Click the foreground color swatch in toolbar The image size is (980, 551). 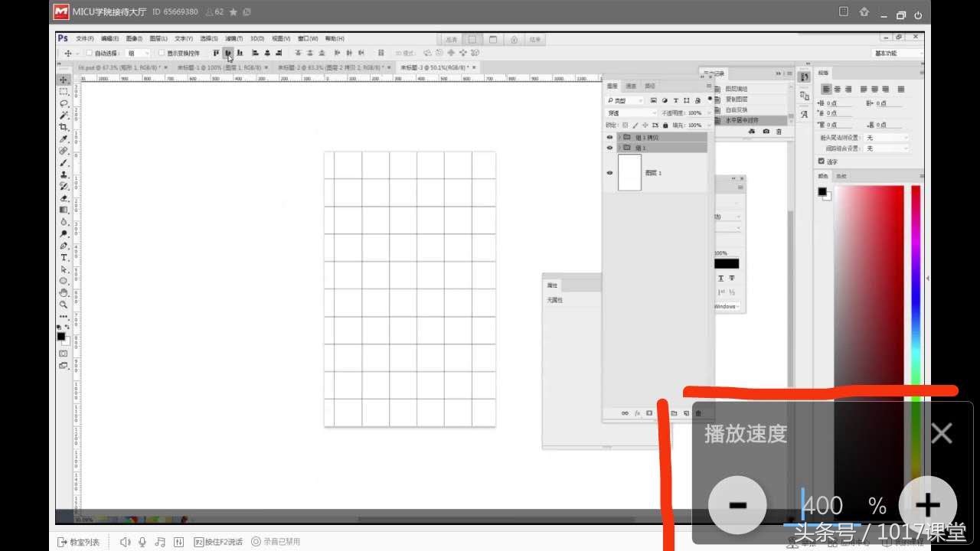(x=61, y=336)
